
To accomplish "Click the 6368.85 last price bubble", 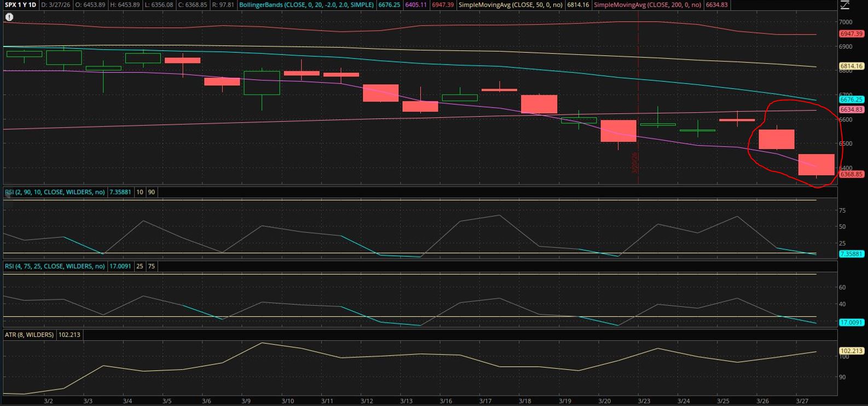I will (851, 174).
